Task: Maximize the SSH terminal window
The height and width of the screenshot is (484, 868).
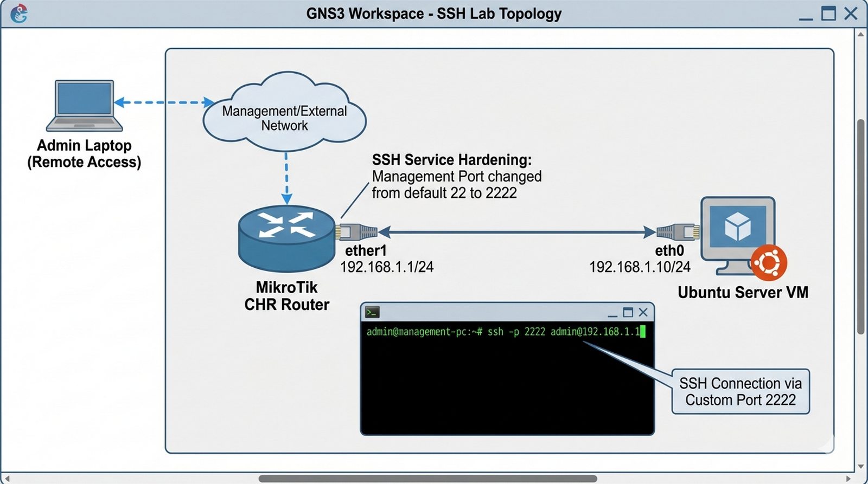Action: [628, 312]
